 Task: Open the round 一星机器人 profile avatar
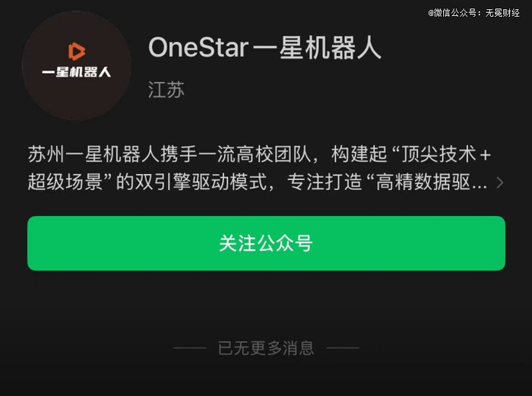pos(77,66)
